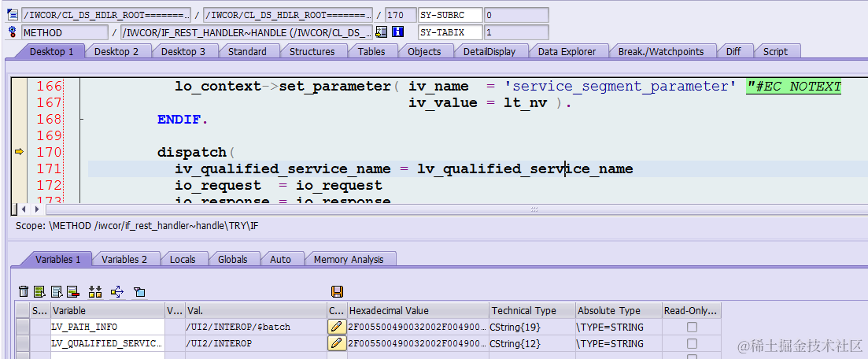Viewport: 868px width, 359px height.
Task: Click the Technical Type column header
Action: click(x=533, y=311)
